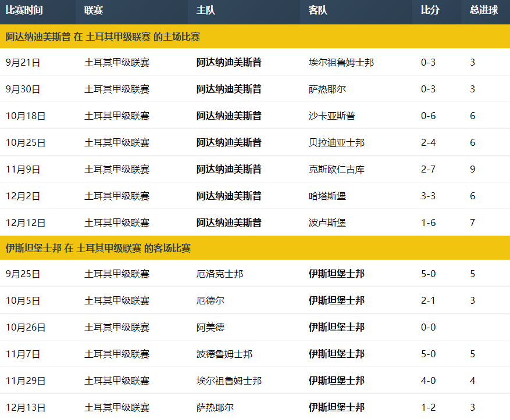The height and width of the screenshot is (420, 510).
Task: Select the 阿美德 team name
Action: (x=210, y=327)
